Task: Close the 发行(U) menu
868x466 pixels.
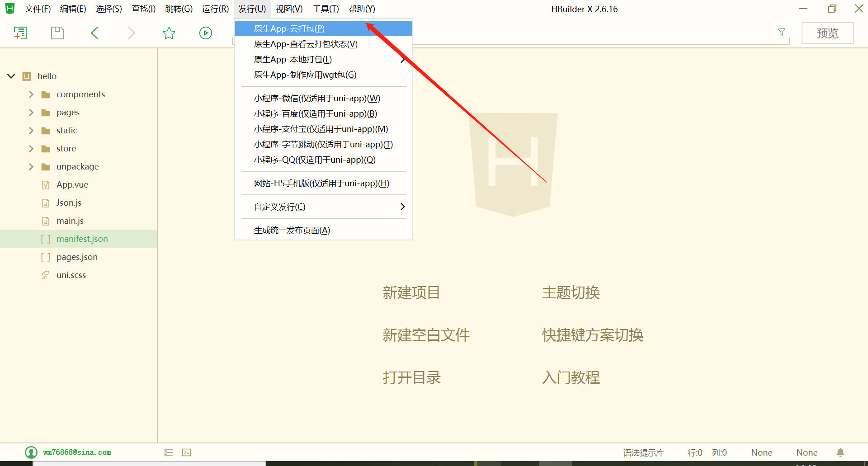Action: tap(252, 9)
